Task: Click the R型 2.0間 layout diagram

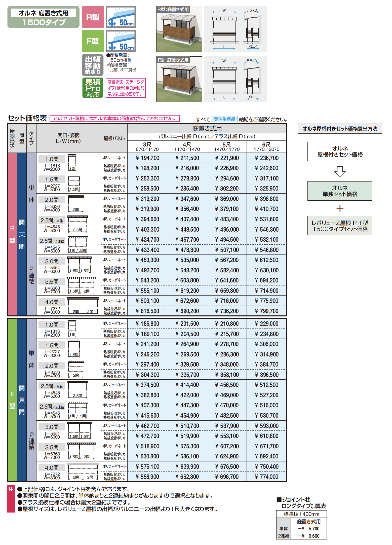Action: (76, 204)
